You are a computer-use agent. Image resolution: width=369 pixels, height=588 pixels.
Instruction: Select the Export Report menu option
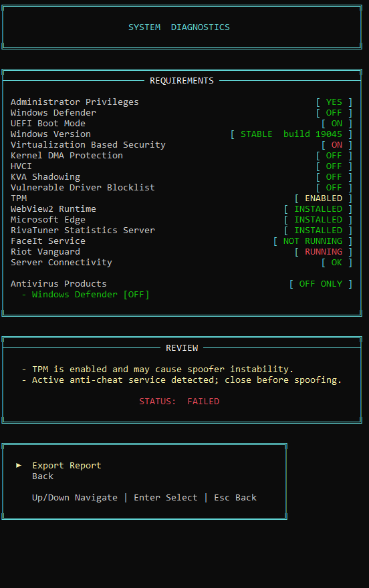(67, 465)
